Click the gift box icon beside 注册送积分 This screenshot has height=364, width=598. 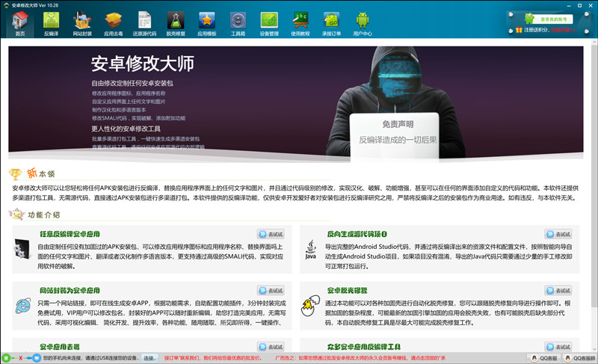click(x=519, y=30)
